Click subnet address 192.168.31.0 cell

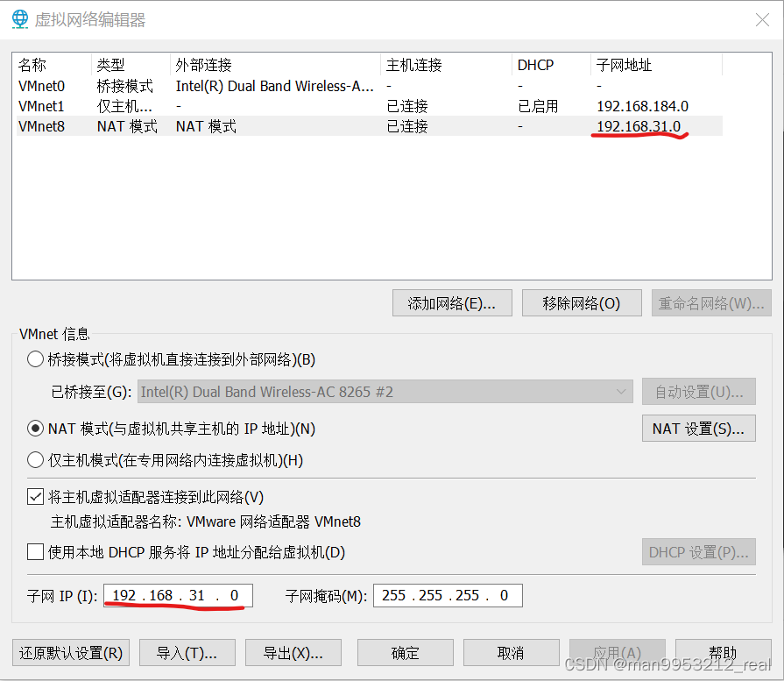[639, 126]
